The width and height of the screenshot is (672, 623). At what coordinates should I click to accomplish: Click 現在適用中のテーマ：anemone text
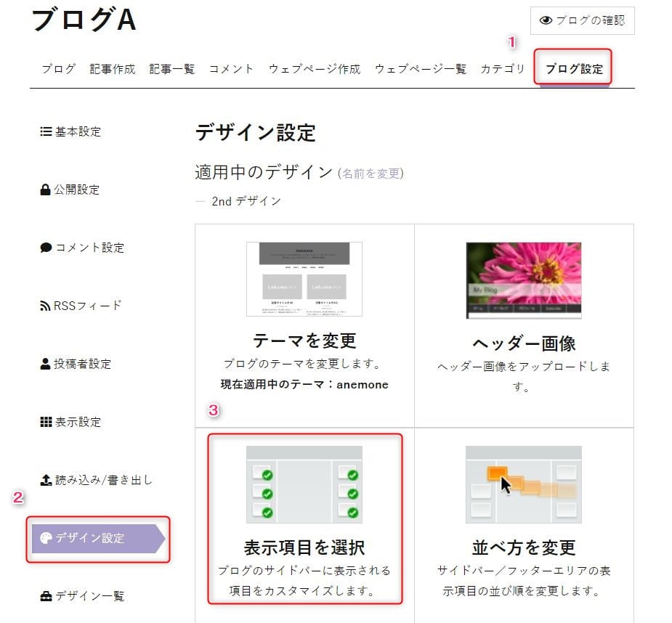point(304,384)
